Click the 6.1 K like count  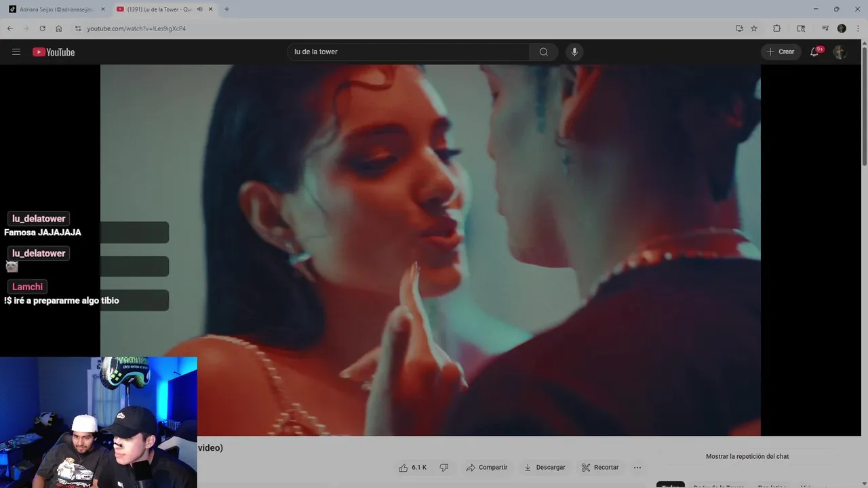pos(419,468)
